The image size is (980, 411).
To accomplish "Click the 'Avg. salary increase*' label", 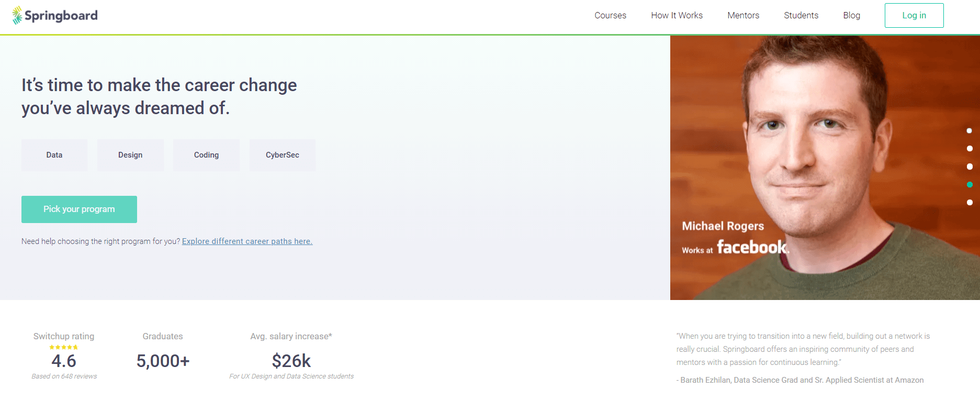I will click(x=291, y=336).
